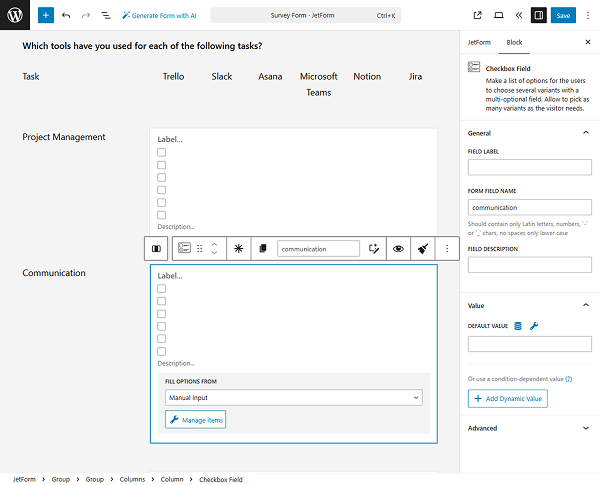Focus the Field Label input
600x485 pixels.
[x=530, y=167]
